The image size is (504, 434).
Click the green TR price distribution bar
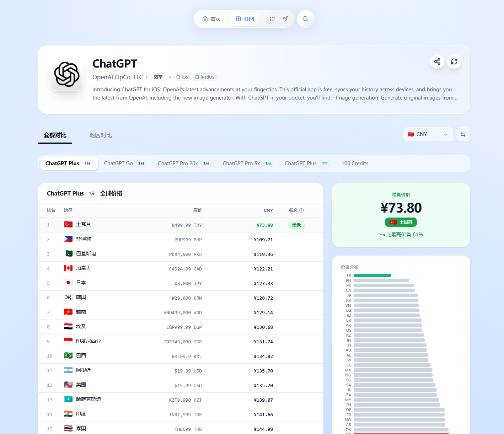(372, 275)
